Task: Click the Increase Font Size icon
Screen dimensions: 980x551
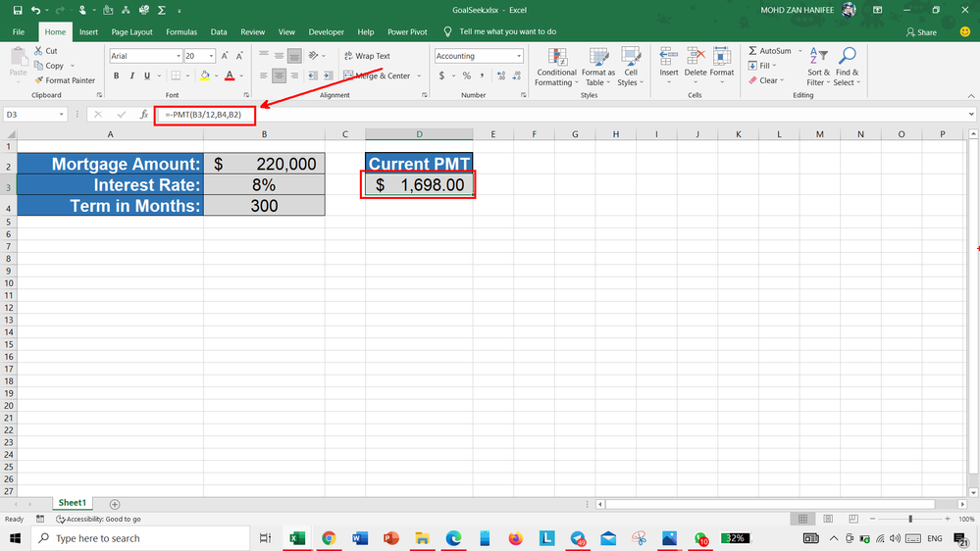Action: [225, 56]
